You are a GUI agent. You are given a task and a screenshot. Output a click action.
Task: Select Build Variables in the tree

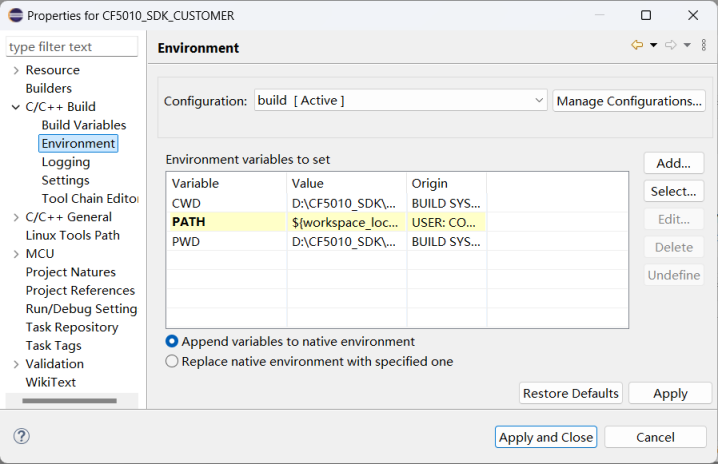pyautogui.click(x=84, y=125)
